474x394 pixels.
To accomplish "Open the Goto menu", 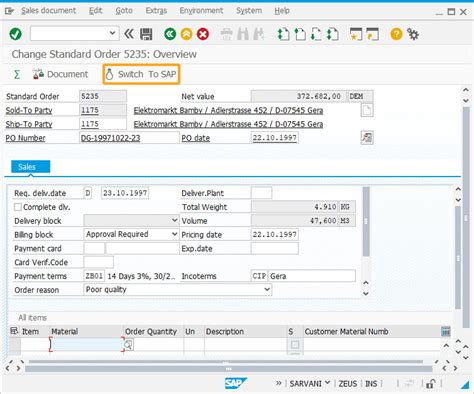I will 124,11.
